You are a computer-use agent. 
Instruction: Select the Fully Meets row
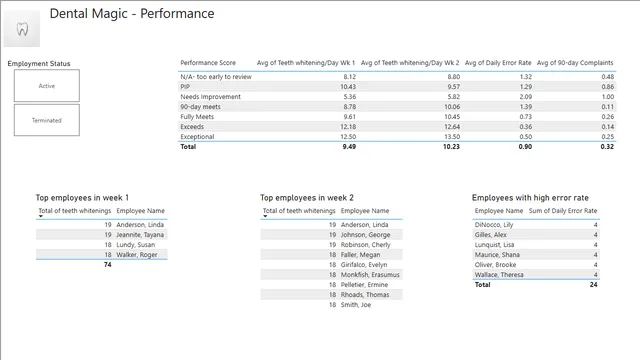[397, 117]
